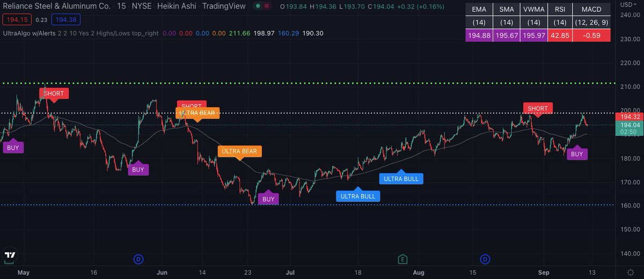The height and width of the screenshot is (279, 644).
Task: Click the 02:50 countdown label
Action: point(627,131)
